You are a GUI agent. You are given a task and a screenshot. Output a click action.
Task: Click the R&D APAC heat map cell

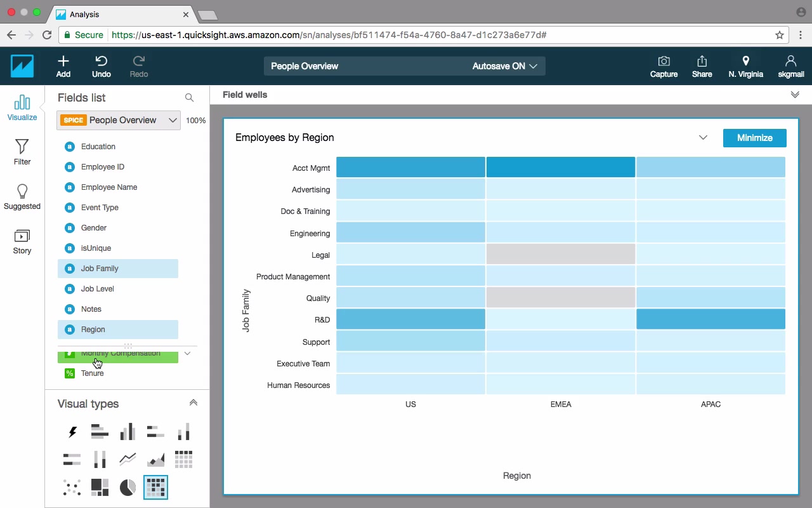(710, 319)
